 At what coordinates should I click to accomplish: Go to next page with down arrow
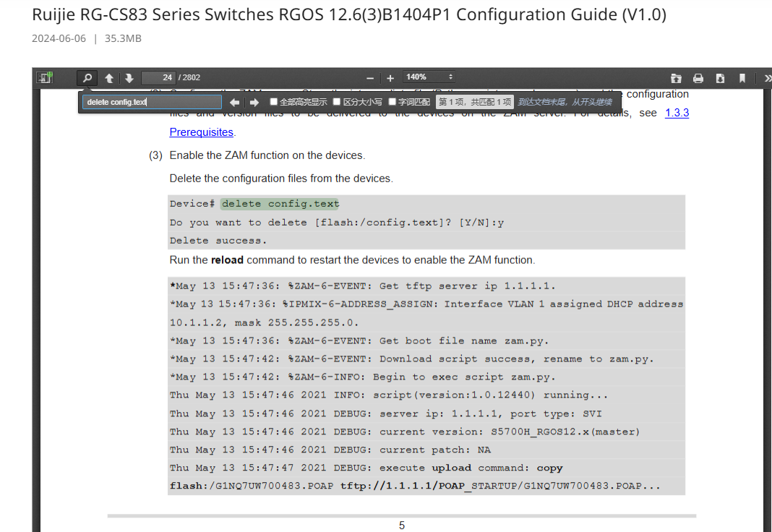(x=129, y=78)
